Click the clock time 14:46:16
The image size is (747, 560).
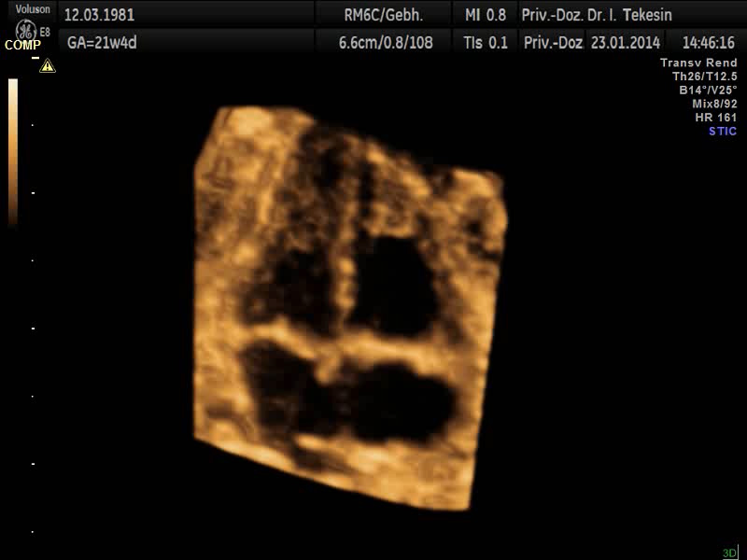[x=708, y=42]
